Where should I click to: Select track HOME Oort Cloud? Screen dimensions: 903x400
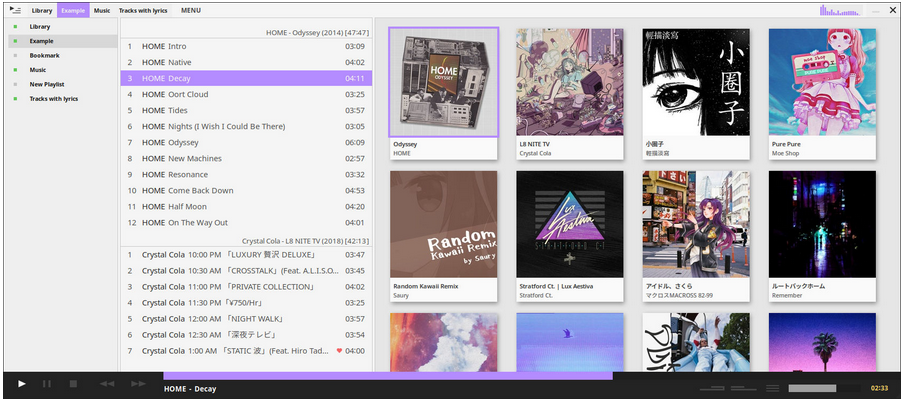[x=246, y=94]
